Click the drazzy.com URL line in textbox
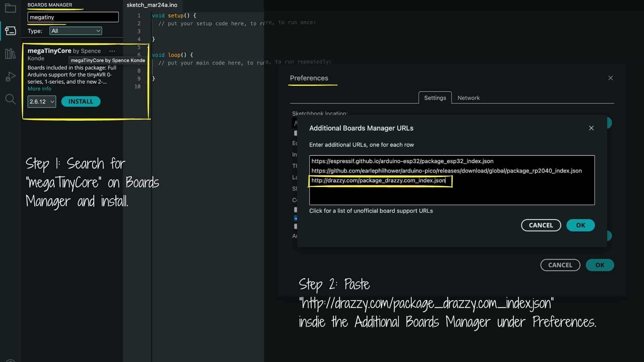644x362 pixels. [x=378, y=181]
